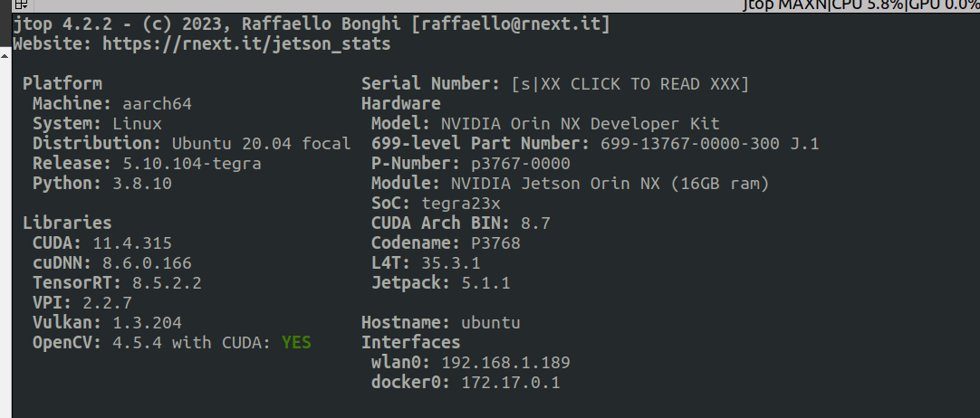This screenshot has height=418, width=980.
Task: Open the rnext.it jetson_stats website link
Action: (x=247, y=44)
